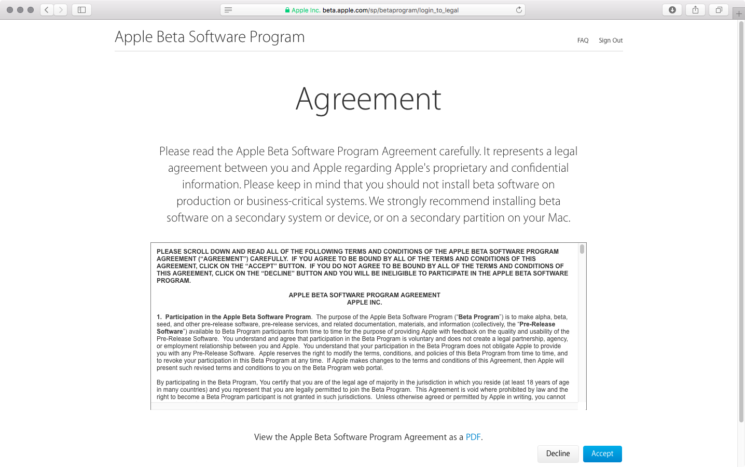Go back with Safari's back arrow
Screen dimensions: 745x467
(47, 10)
